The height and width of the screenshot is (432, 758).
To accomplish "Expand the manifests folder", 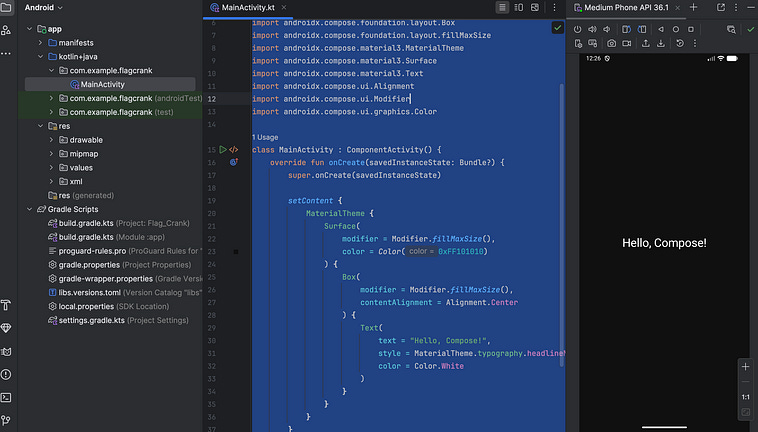I will tap(41, 43).
